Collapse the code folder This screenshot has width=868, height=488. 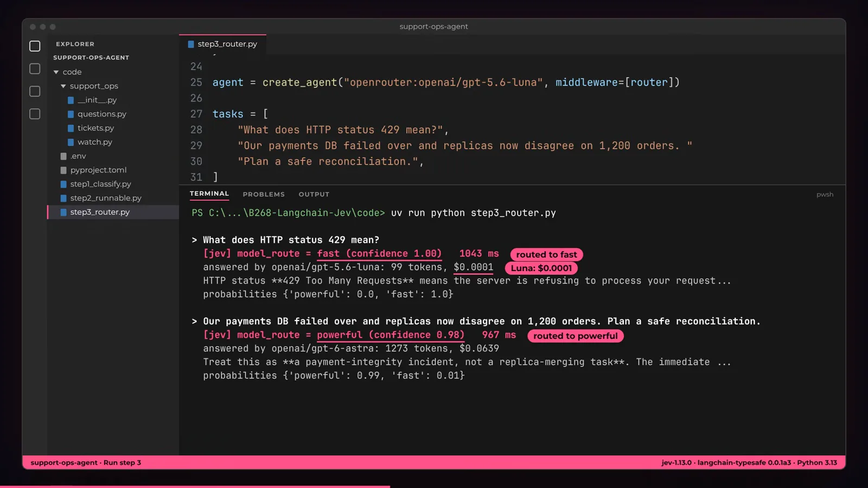pyautogui.click(x=56, y=72)
